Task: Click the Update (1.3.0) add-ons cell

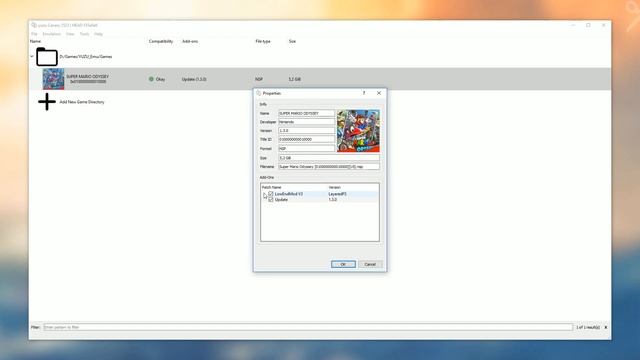Action: (x=194, y=79)
